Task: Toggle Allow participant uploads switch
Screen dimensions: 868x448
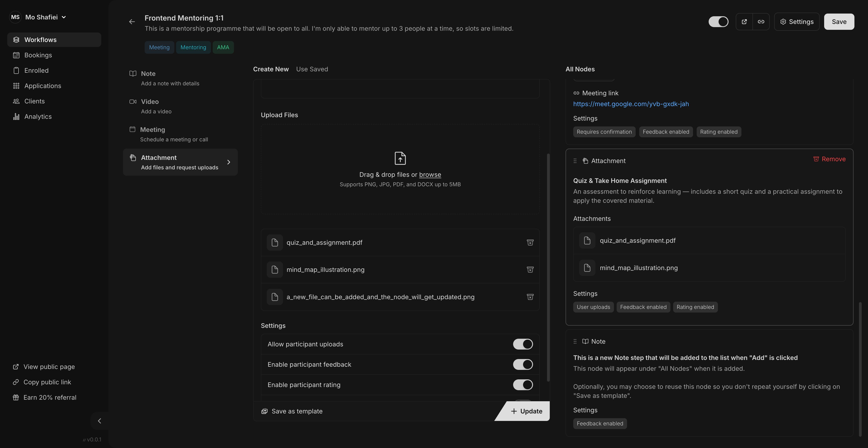Action: pos(523,344)
